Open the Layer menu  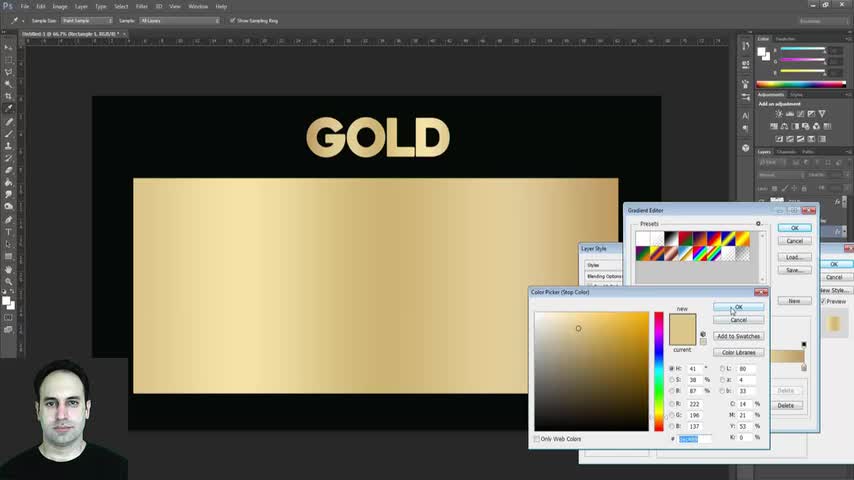(x=81, y=7)
